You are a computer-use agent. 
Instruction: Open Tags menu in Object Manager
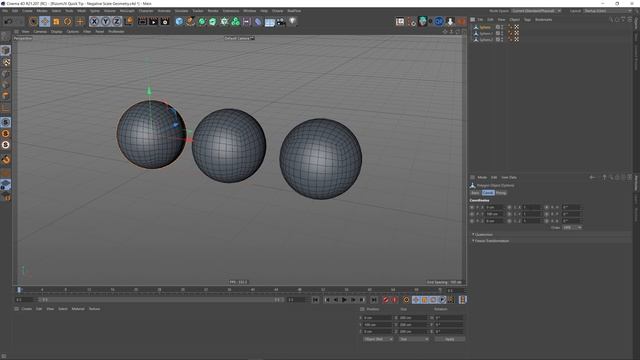[527, 20]
